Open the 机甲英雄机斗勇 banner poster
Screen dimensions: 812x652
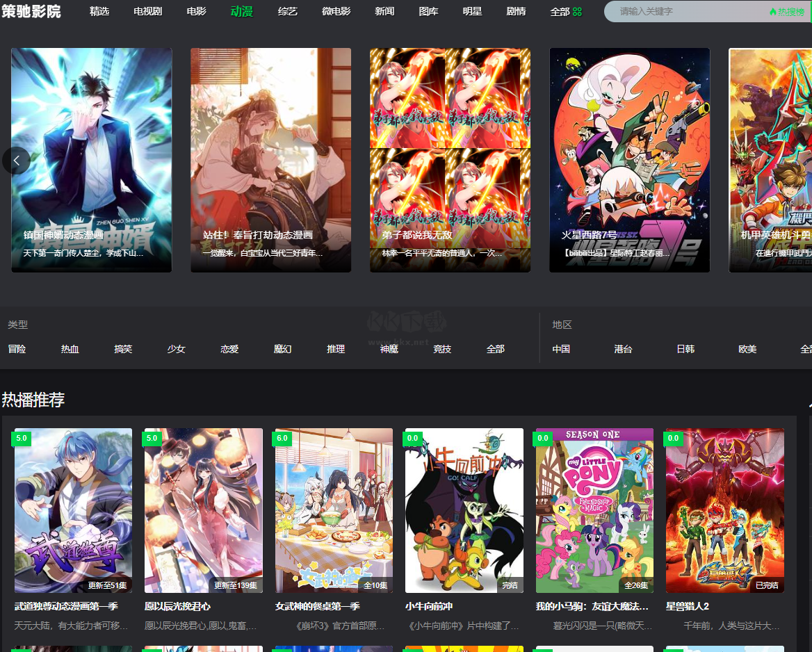tap(770, 160)
